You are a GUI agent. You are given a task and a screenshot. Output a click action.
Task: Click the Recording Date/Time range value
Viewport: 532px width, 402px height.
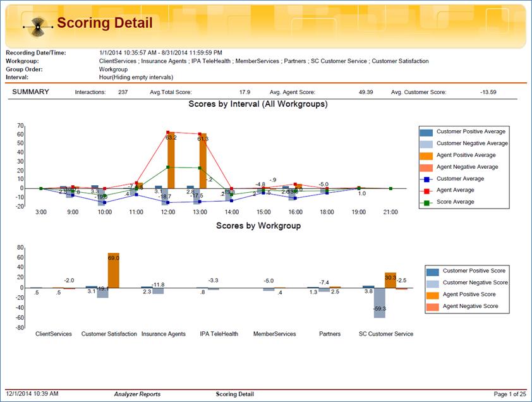(161, 52)
